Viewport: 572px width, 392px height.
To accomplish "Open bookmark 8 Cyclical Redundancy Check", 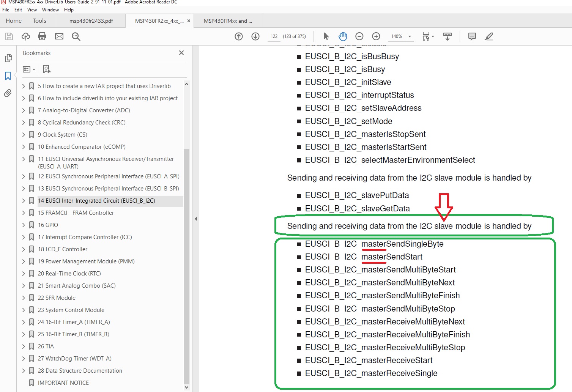I will (82, 123).
